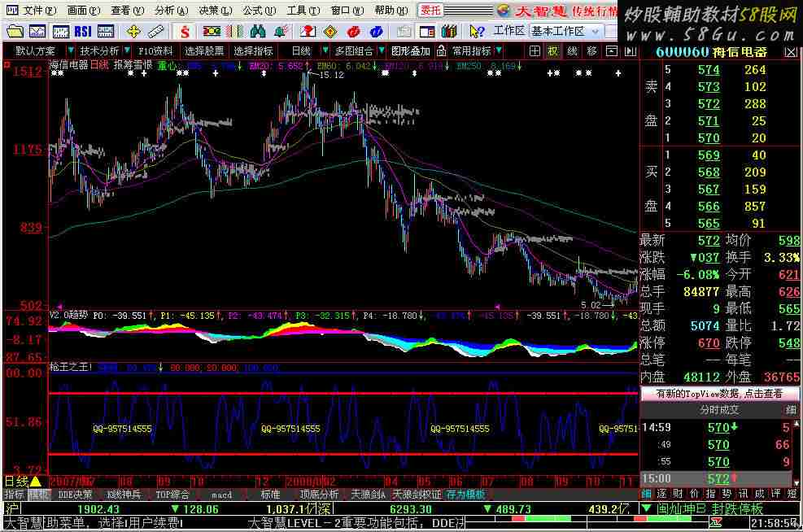This screenshot has height=532, width=803.
Task: Open the 基本工作区 workspace combo box
Action: coord(565,32)
